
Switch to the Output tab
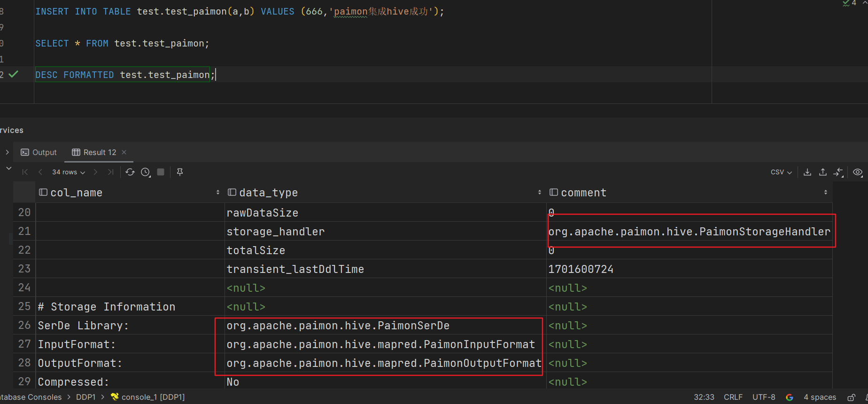coord(39,152)
